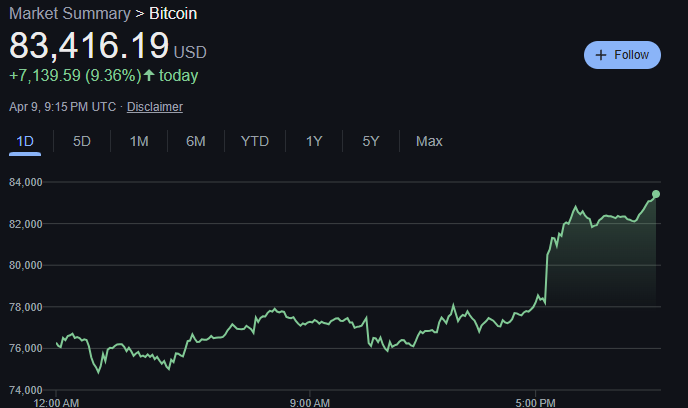The width and height of the screenshot is (688, 408).
Task: Click the Follow button
Action: pyautogui.click(x=622, y=55)
